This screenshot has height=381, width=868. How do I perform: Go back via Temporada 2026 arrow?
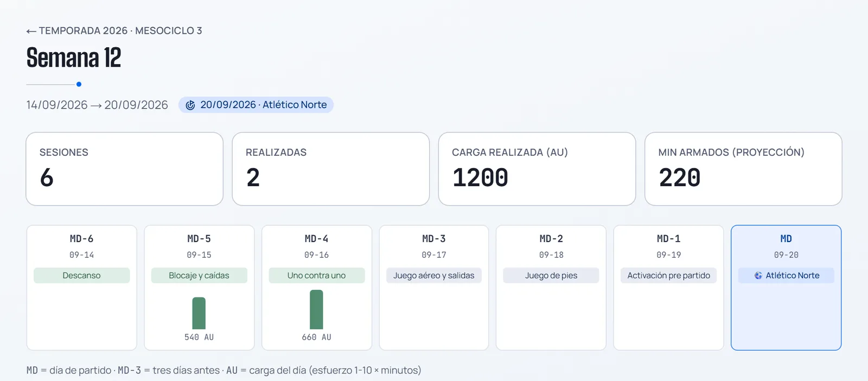(31, 31)
